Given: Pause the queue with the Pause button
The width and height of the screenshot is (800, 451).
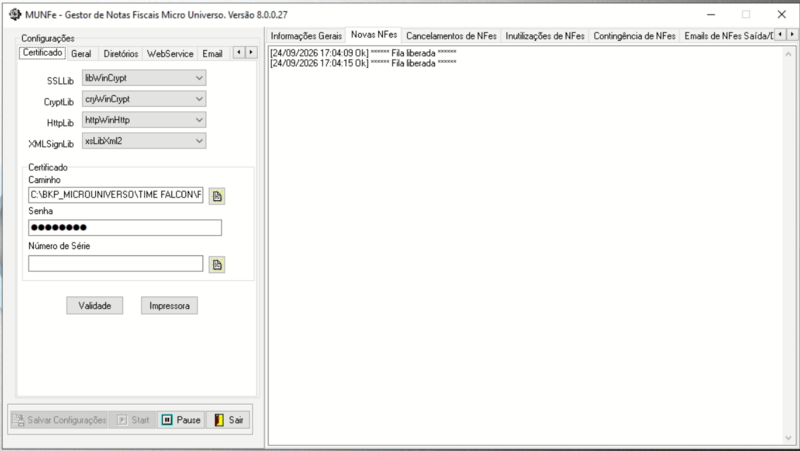Looking at the screenshot, I should [181, 420].
